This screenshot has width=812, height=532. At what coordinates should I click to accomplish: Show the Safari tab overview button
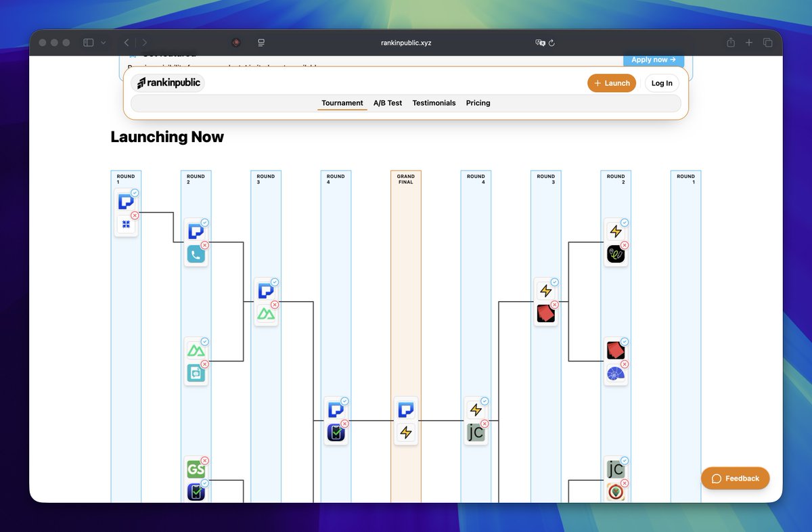click(768, 43)
